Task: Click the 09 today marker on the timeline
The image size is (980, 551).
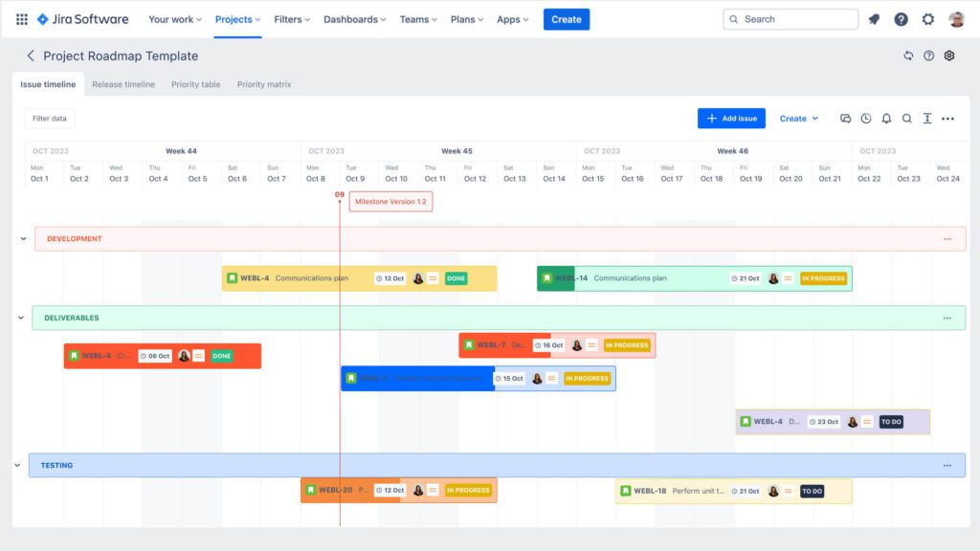Action: pyautogui.click(x=340, y=194)
